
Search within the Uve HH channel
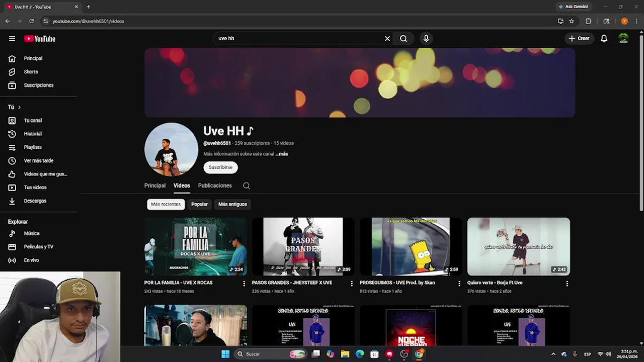247,186
